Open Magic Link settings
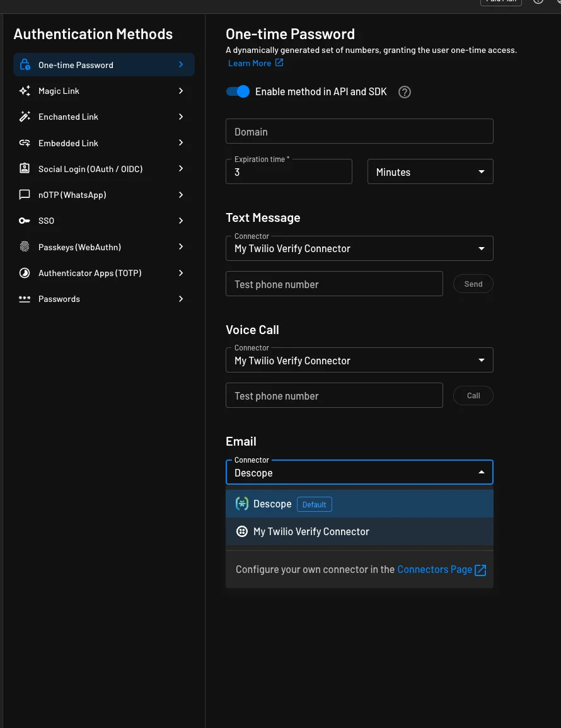Viewport: 561px width, 728px height. 103,91
